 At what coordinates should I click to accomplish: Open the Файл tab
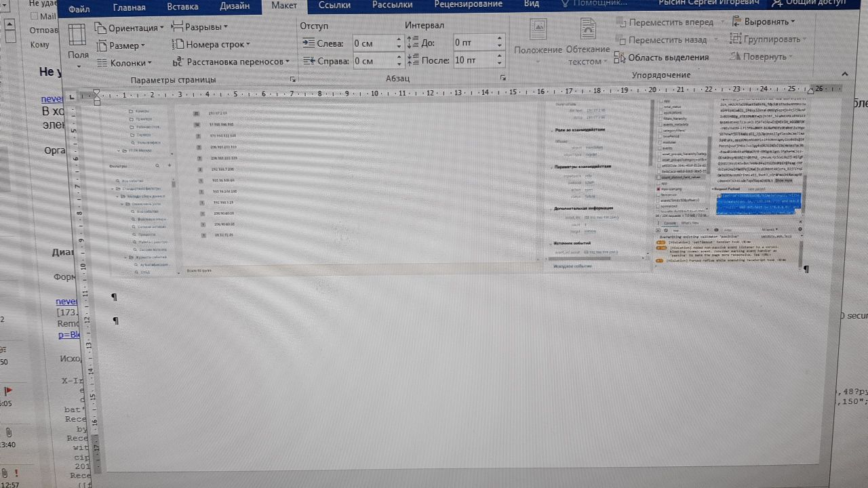[79, 9]
